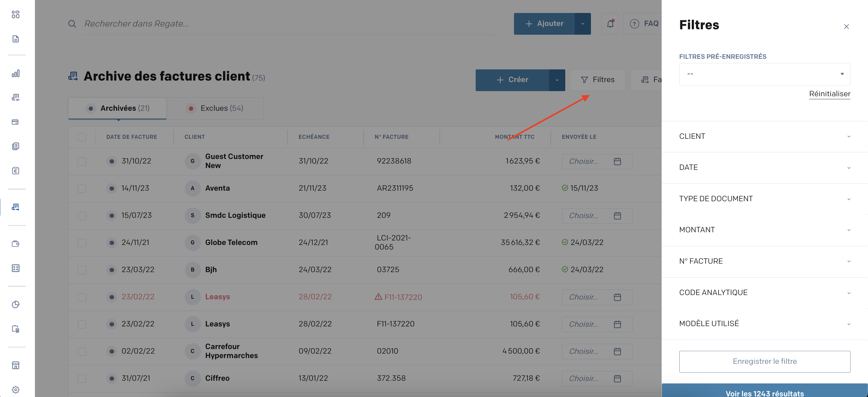
Task: Open calendar icon for Carrefour Hypermarches row
Action: tap(617, 351)
